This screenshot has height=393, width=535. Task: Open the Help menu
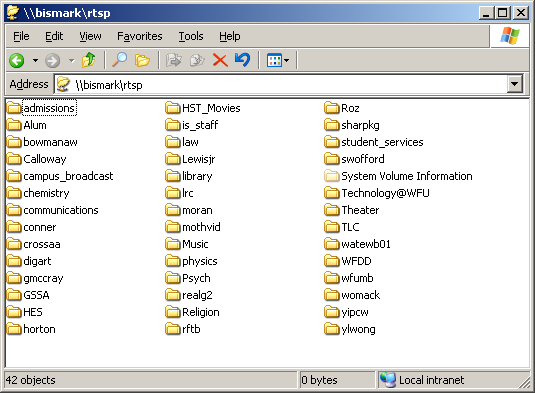(230, 36)
